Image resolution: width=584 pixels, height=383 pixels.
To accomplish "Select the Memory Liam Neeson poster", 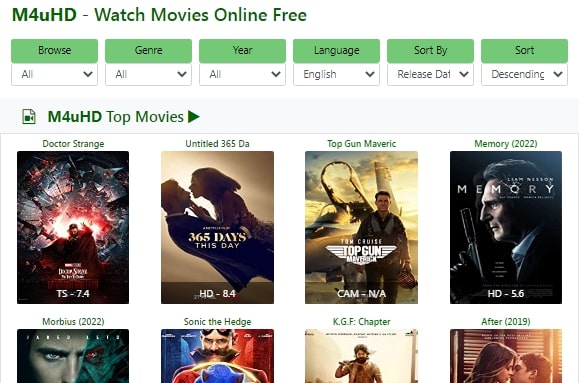I will click(506, 227).
